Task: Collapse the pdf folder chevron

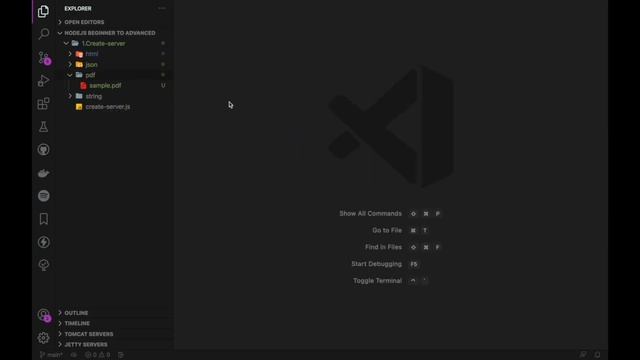Action: coord(70,75)
